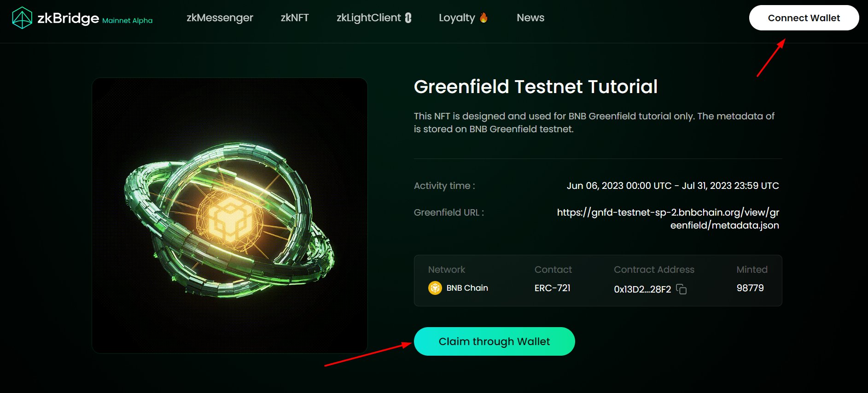The image size is (868, 393).
Task: Click the activity time date range
Action: pos(673,186)
